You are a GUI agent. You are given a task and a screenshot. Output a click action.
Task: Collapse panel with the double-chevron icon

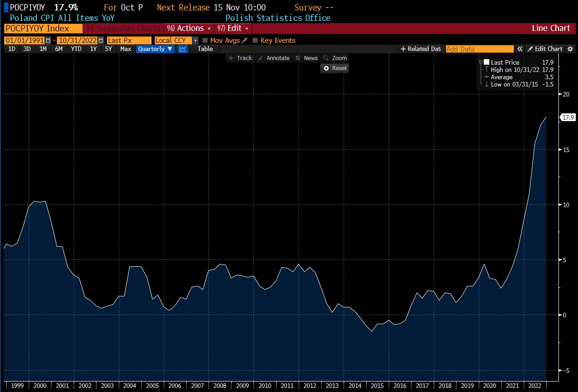click(x=519, y=49)
